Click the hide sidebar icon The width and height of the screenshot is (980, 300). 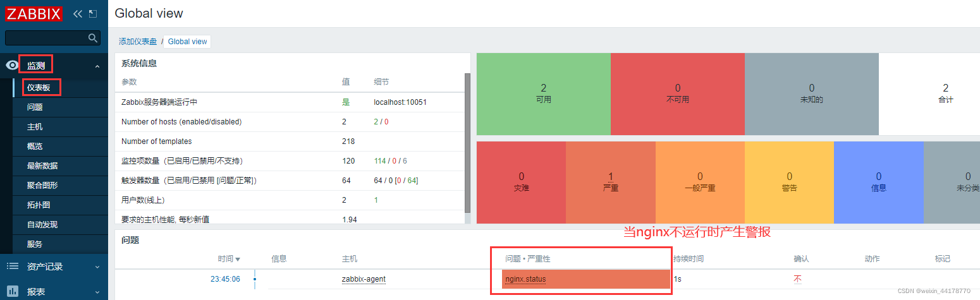93,13
